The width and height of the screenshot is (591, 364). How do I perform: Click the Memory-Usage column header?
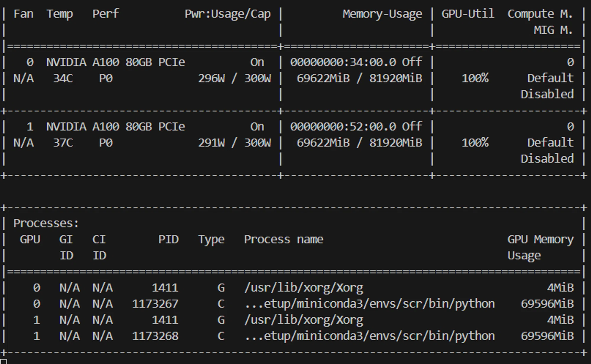click(x=382, y=14)
